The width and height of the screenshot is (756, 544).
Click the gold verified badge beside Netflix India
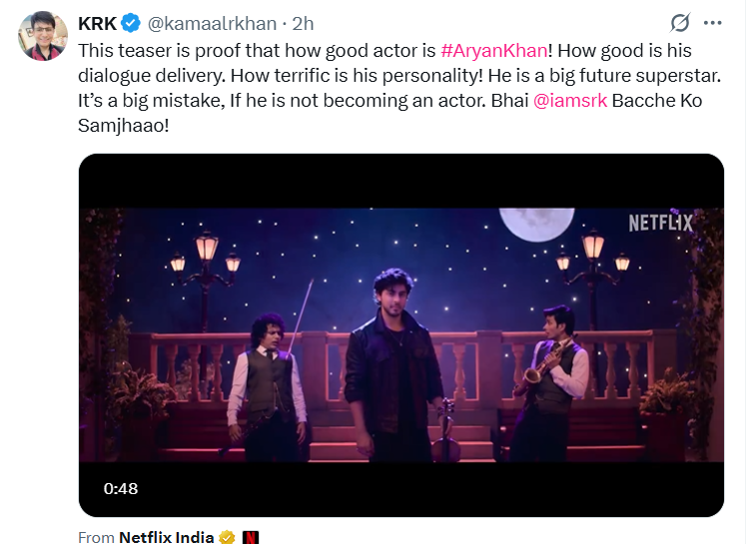(227, 537)
